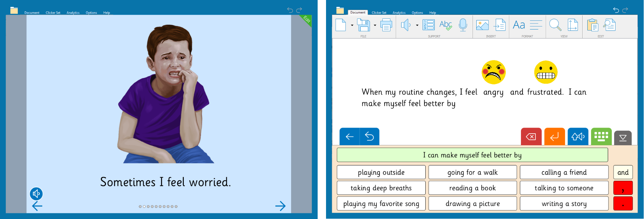This screenshot has height=219, width=644.
Task: Click the insert picture icon
Action: pyautogui.click(x=482, y=25)
